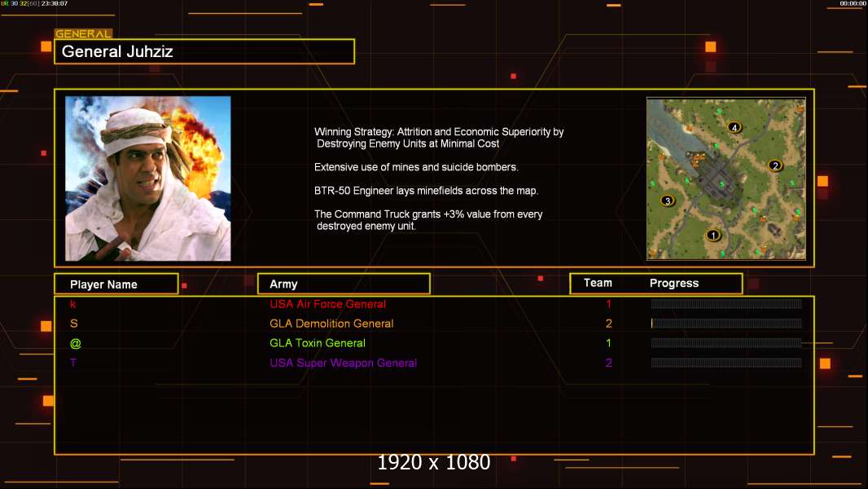Viewport: 868px width, 489px height.
Task: Click start position 3 marker on minimap
Action: coord(668,200)
